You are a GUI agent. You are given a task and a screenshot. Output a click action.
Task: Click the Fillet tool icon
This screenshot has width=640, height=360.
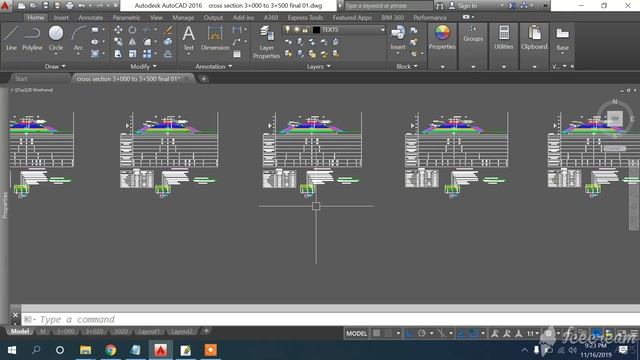(x=147, y=42)
